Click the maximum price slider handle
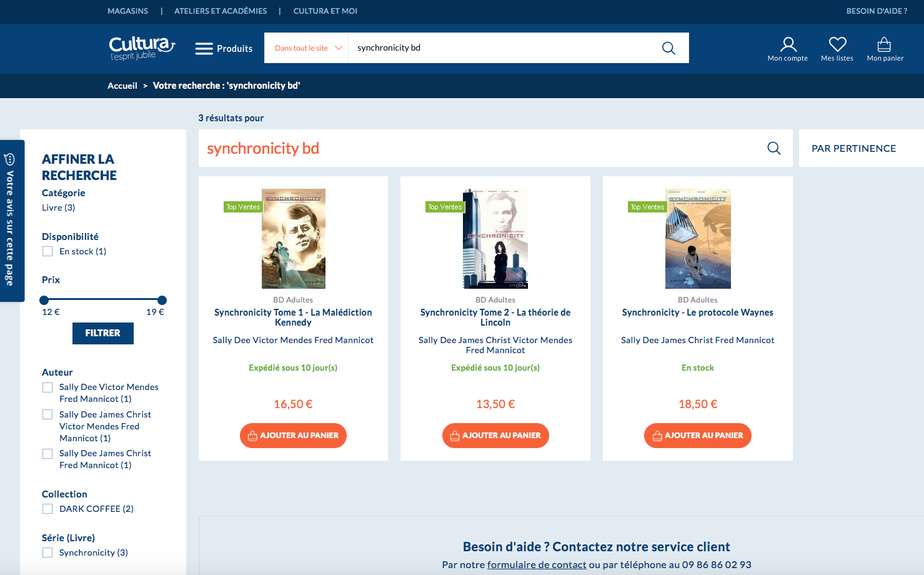The width and height of the screenshot is (924, 575). coord(162,300)
